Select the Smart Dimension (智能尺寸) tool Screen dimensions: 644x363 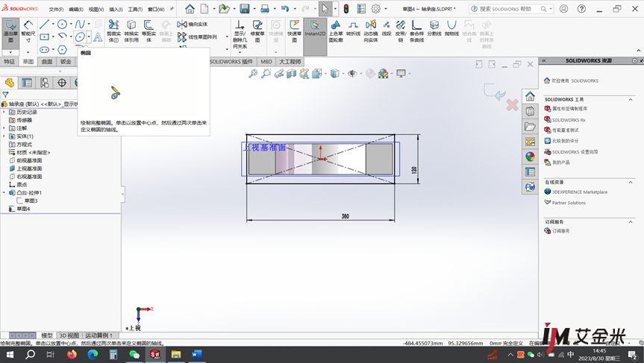pos(28,32)
